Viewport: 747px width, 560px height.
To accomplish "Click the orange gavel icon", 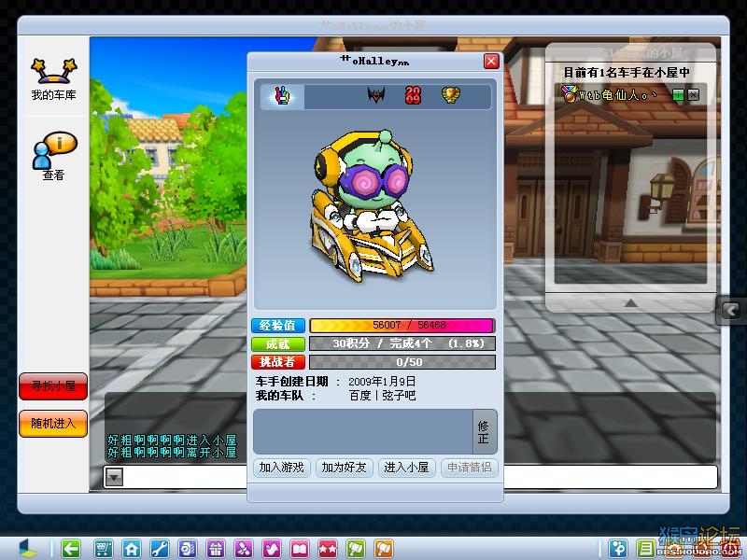I will [x=384, y=549].
